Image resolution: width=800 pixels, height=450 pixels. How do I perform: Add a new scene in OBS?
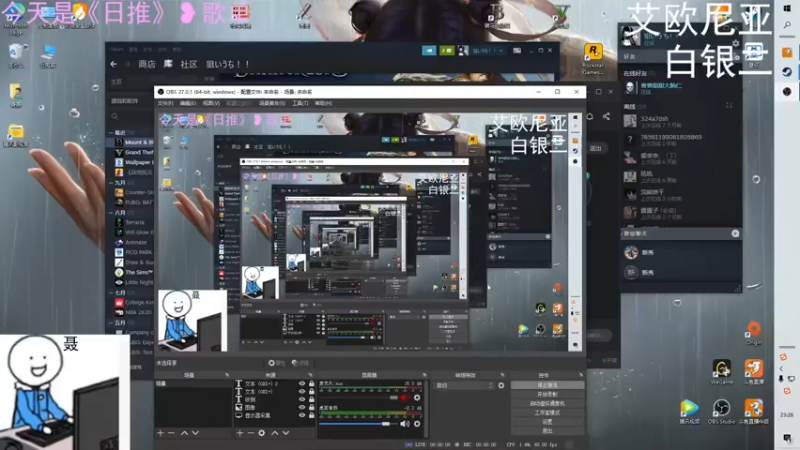pos(160,433)
